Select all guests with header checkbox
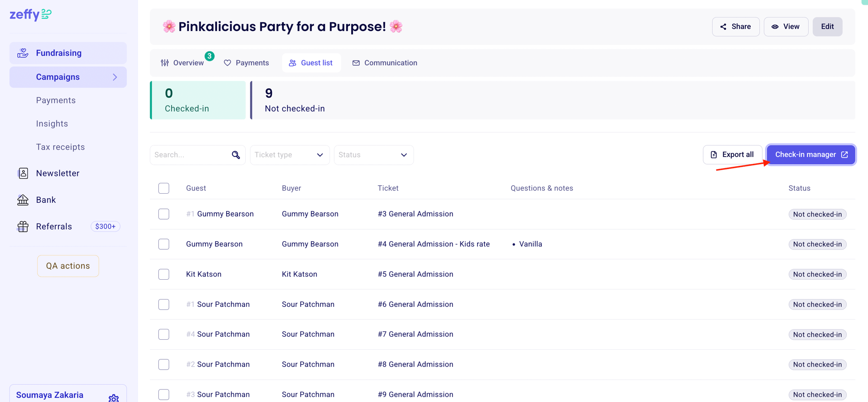 [x=163, y=188]
